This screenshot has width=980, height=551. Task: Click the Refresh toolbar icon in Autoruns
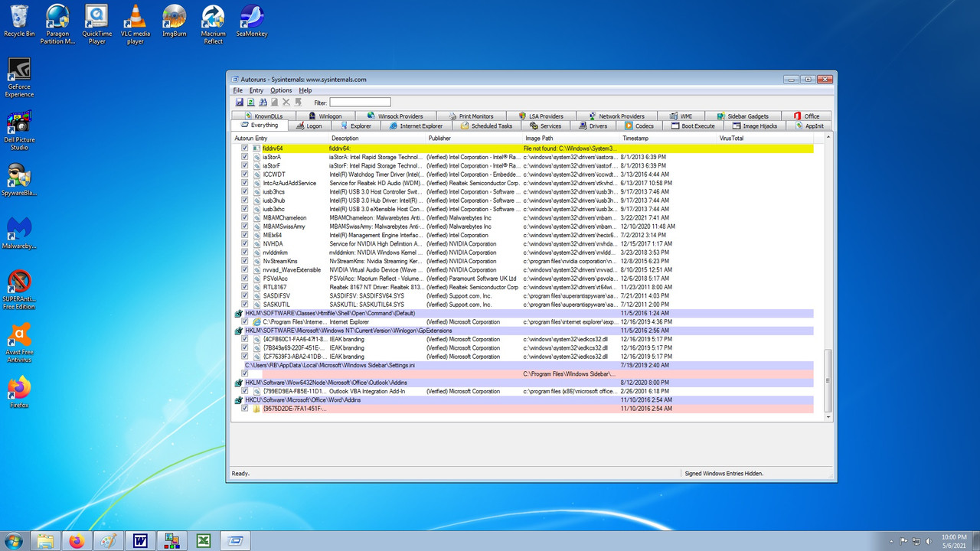tap(250, 102)
